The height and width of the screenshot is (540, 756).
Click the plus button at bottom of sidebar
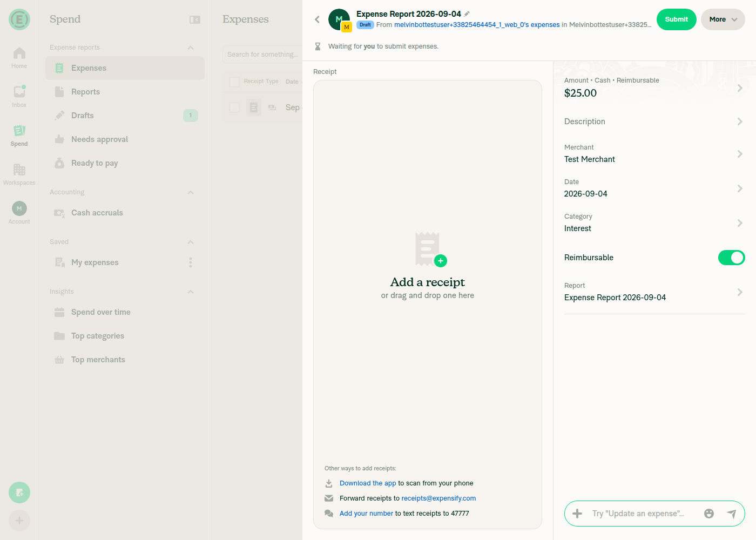pos(19,521)
